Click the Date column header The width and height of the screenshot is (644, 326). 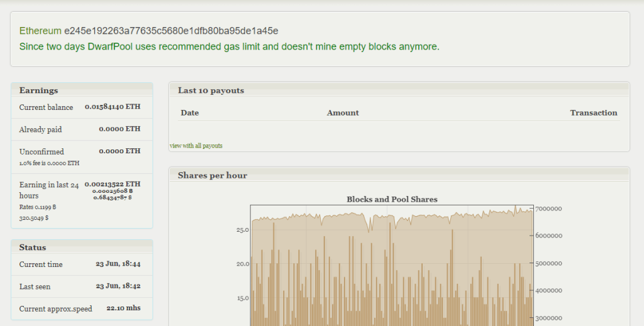[x=189, y=113]
